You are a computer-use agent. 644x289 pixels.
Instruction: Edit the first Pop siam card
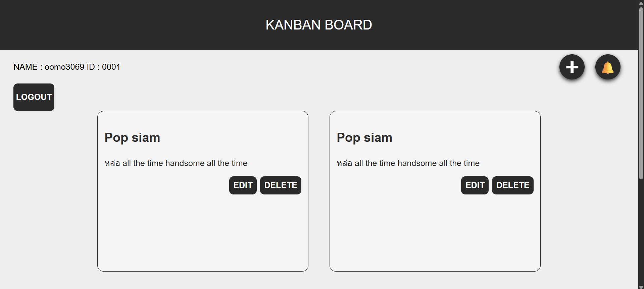pos(243,185)
